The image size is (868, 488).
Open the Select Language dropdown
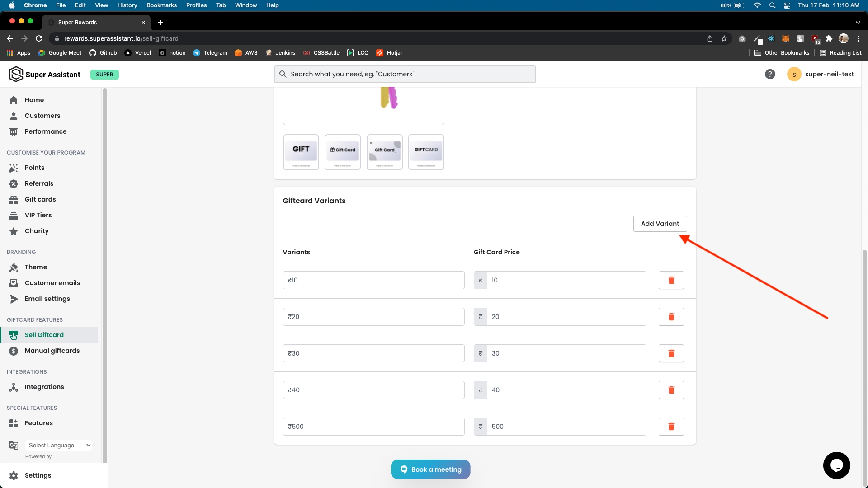click(x=59, y=445)
